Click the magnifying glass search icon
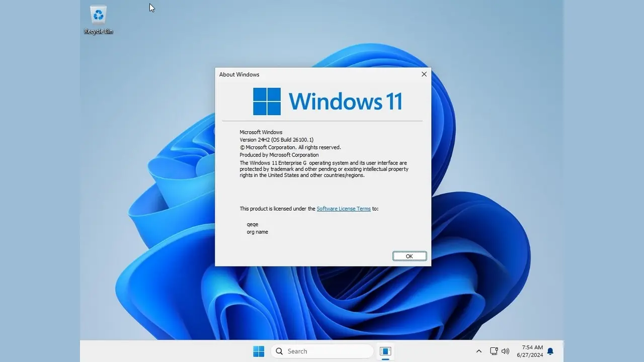Viewport: 644px width, 362px height. click(279, 351)
